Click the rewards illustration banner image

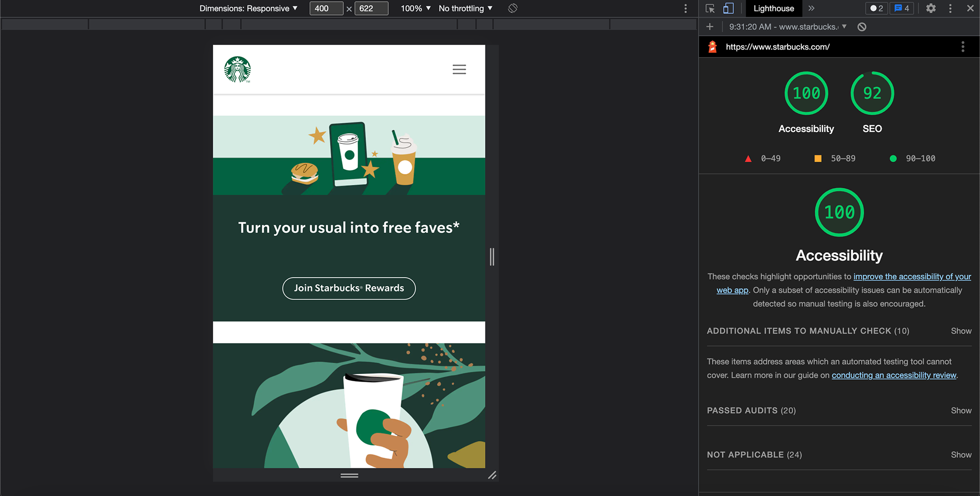[349, 156]
